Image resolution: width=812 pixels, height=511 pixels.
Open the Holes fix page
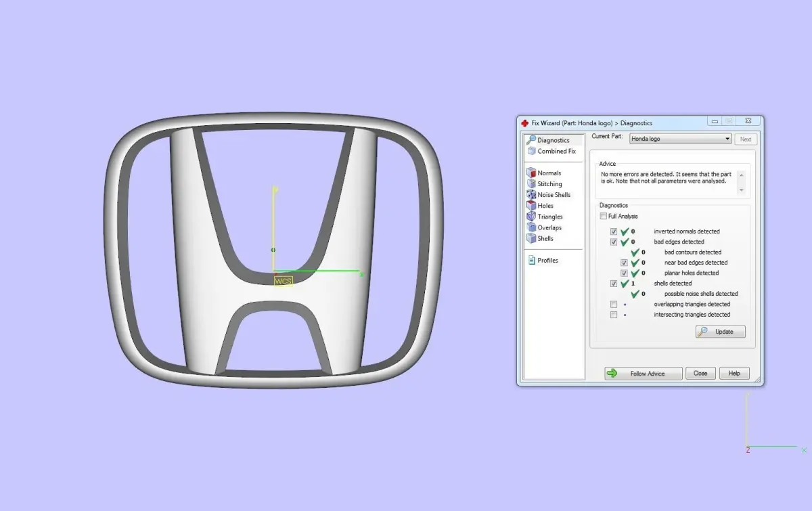tap(540, 205)
